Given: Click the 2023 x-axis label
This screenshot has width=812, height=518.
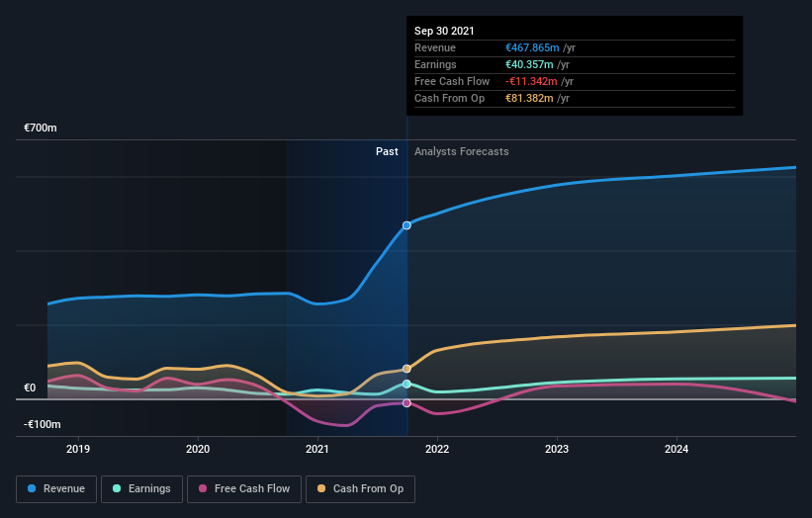Looking at the screenshot, I should click(557, 449).
